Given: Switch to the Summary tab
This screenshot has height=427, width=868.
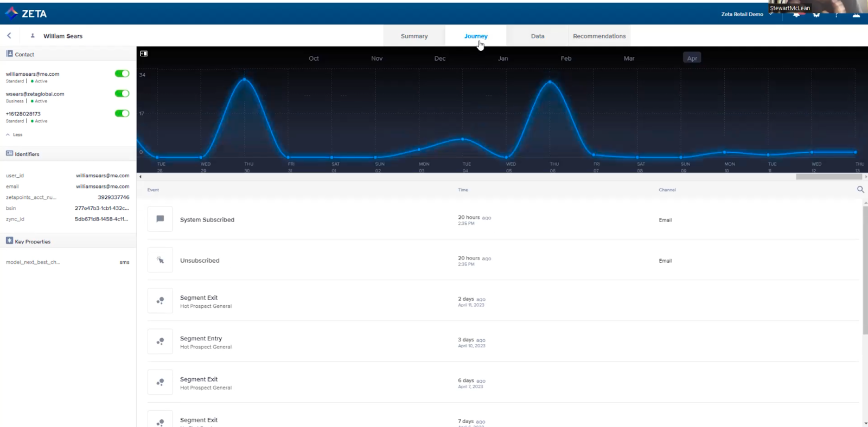Looking at the screenshot, I should tap(414, 36).
